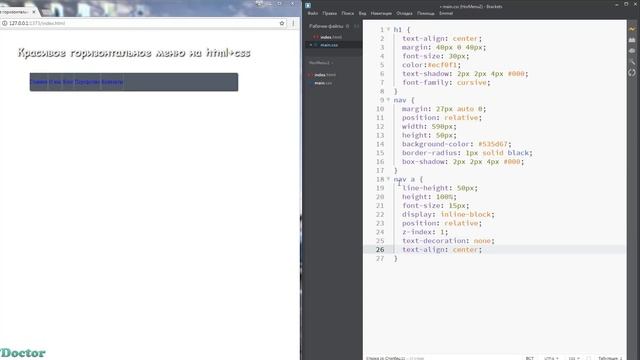
Task: Open the Extension Manager brick icon
Action: click(632, 40)
